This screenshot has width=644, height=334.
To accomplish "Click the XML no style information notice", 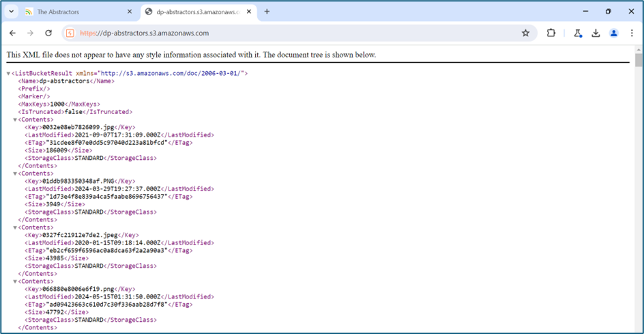I will pos(192,55).
